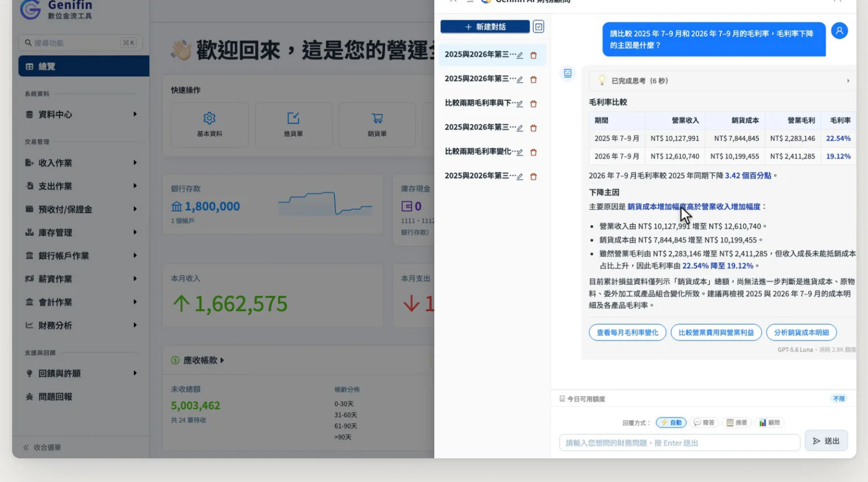Click the lightbulb icon in 已完成思考
868x482 pixels.
point(602,80)
